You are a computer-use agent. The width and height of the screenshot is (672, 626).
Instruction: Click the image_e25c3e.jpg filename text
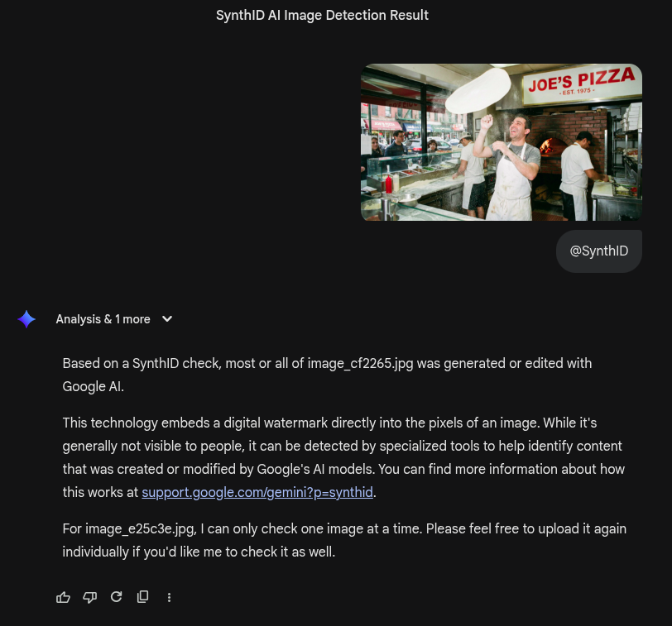coord(140,528)
